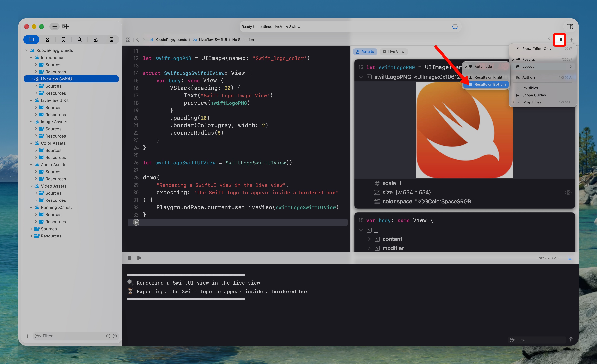Image resolution: width=597 pixels, height=364 pixels.
Task: Click No Selection breadcrumb item
Action: click(243, 39)
